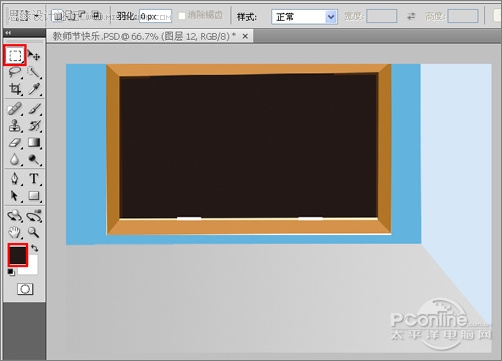Click the width (宽度) input field
502x361 pixels.
click(x=382, y=16)
